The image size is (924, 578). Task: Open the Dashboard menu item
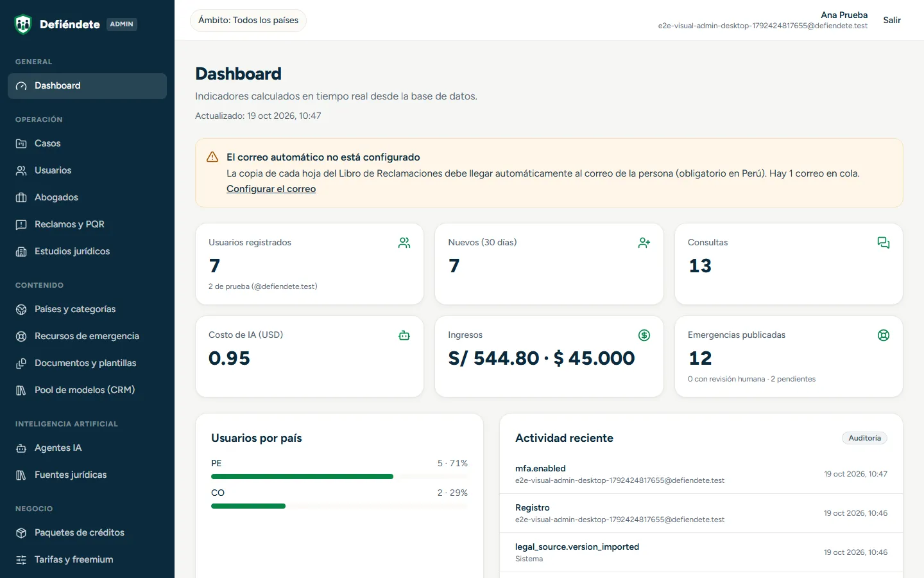click(x=87, y=86)
